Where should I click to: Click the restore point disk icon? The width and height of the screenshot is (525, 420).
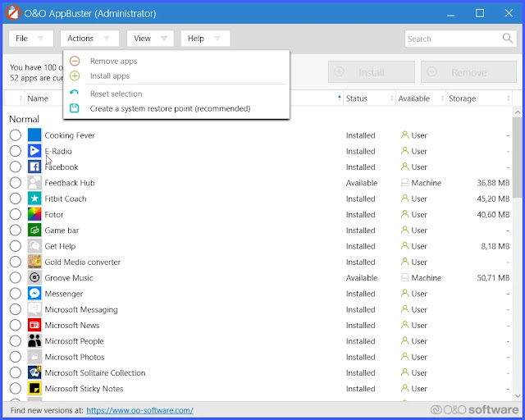(75, 107)
